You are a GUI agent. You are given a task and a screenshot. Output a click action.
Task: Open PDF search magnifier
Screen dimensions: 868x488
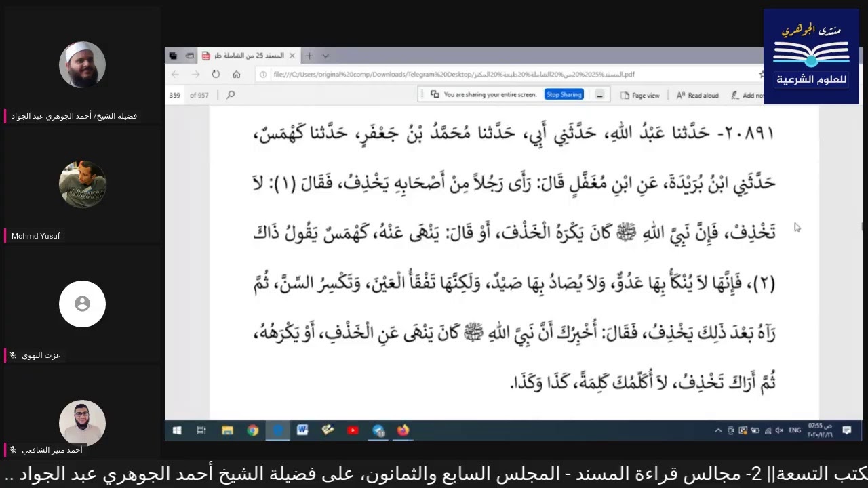231,95
